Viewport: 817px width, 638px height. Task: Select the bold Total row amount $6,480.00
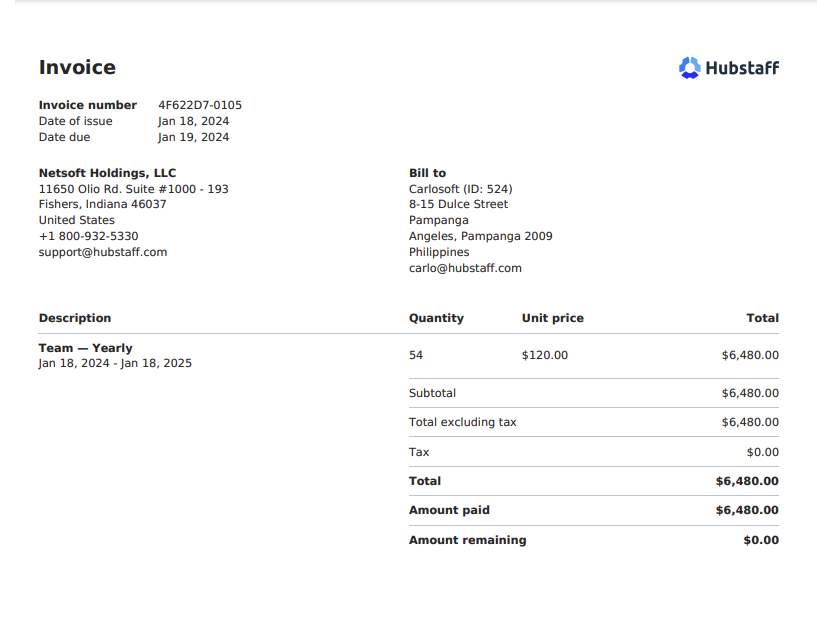click(747, 481)
